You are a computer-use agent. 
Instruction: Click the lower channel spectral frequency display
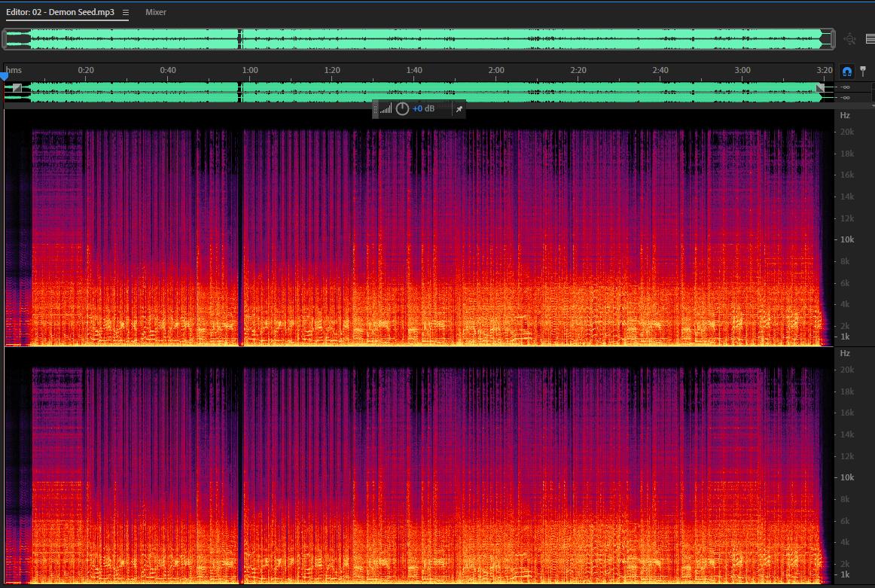(419, 466)
